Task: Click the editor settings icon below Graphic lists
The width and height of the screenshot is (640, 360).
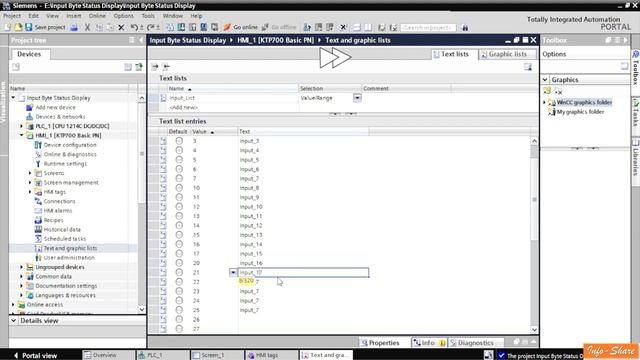Action: pyautogui.click(x=528, y=67)
